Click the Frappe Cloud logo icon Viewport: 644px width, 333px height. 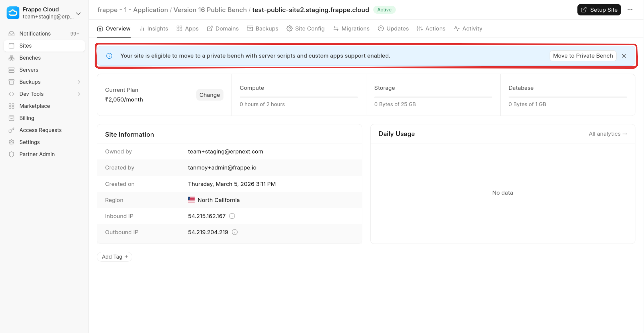pyautogui.click(x=13, y=13)
